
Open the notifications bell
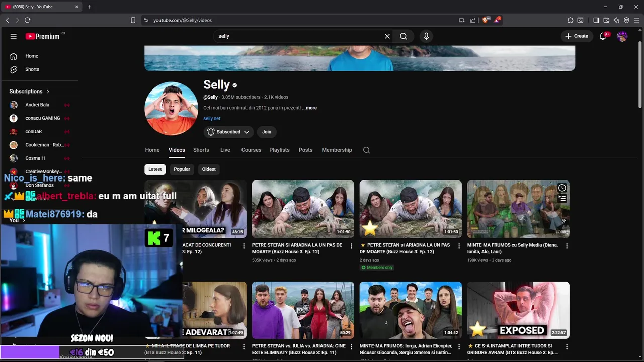603,36
